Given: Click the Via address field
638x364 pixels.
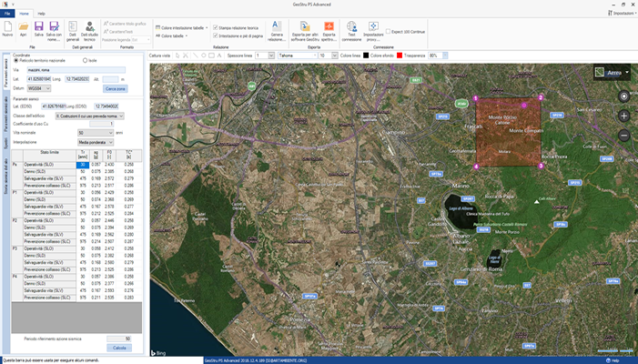Looking at the screenshot, I should [x=76, y=70].
